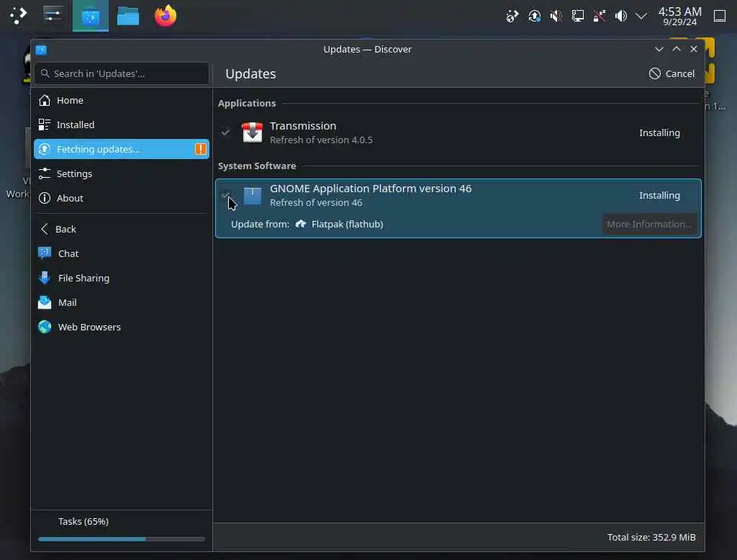Image resolution: width=737 pixels, height=560 pixels.
Task: Click the File Sharing download icon
Action: 45,278
